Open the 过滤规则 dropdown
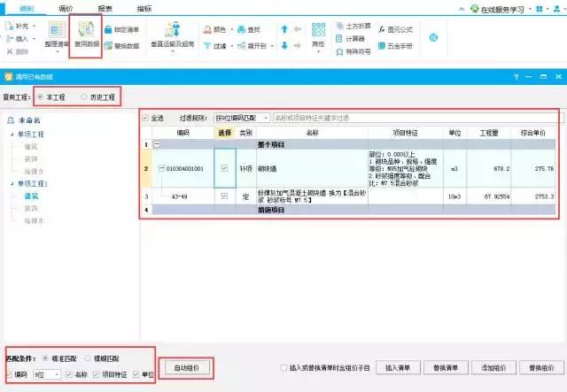This screenshot has height=392, width=567. (242, 117)
